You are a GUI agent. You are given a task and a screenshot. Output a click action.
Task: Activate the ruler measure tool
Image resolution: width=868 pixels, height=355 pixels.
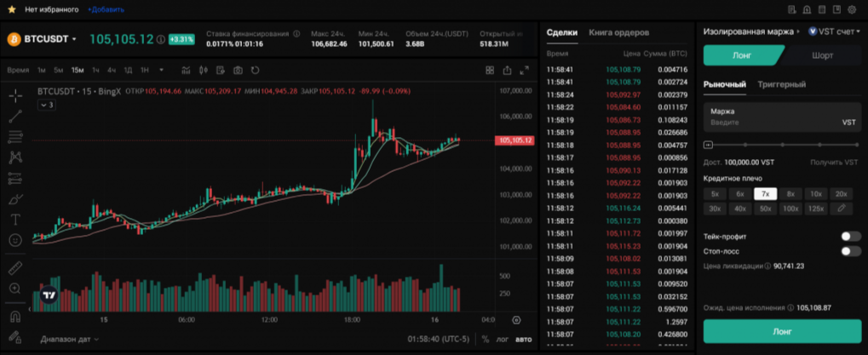(x=15, y=267)
